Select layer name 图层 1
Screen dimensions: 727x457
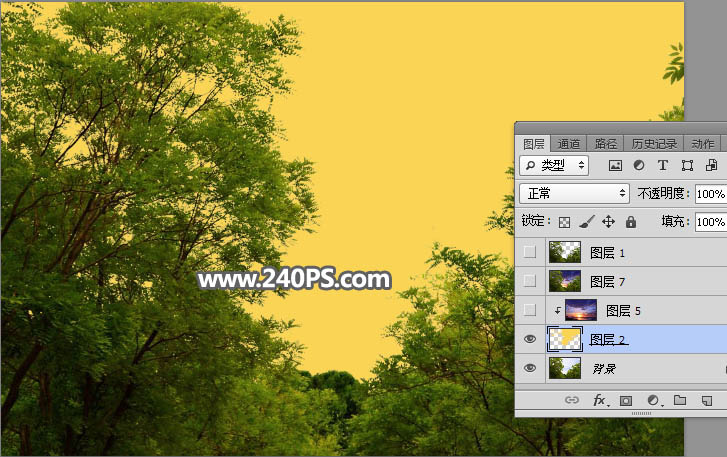click(607, 253)
